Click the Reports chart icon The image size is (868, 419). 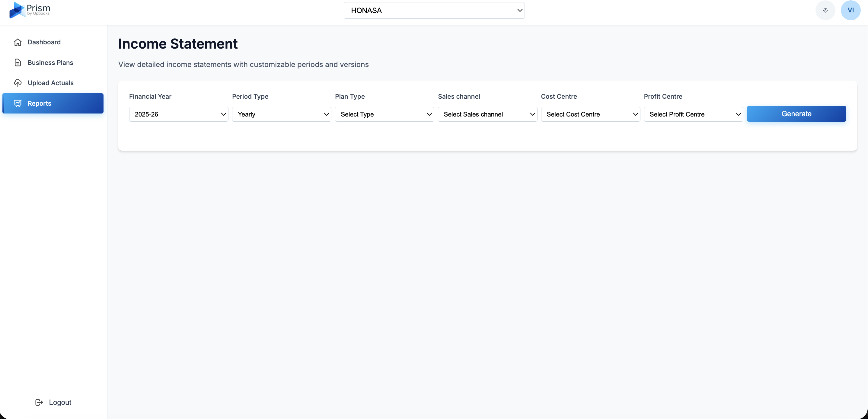[18, 104]
